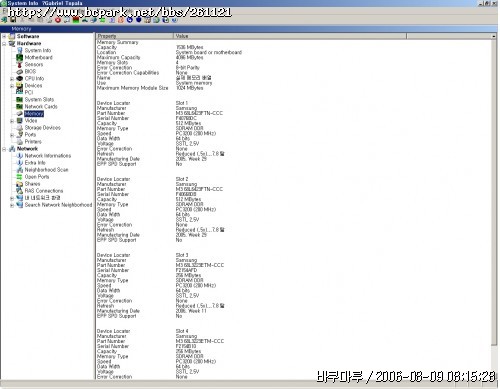500x389 pixels.
Task: Expand the Ports node
Action: (x=12, y=135)
